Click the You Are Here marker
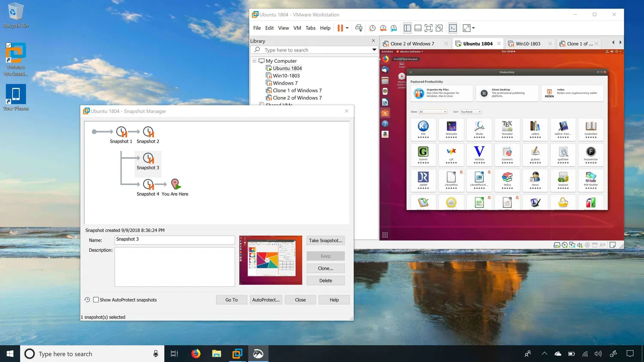The width and height of the screenshot is (644, 362). tap(176, 184)
